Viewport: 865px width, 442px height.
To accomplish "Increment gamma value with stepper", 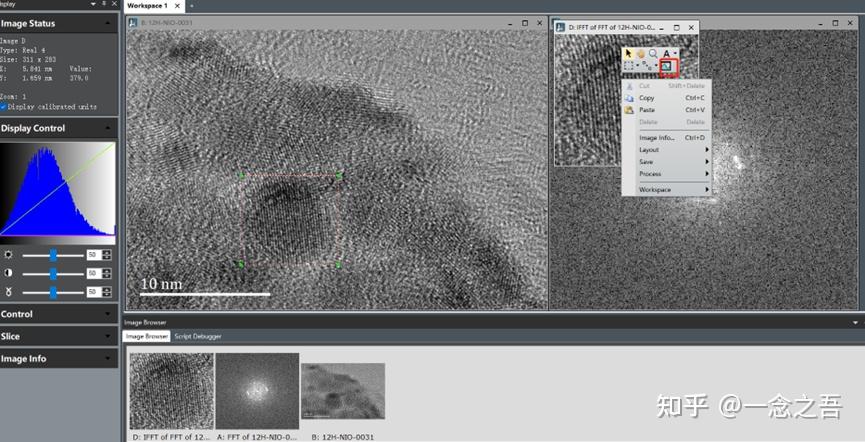I will coord(106,289).
